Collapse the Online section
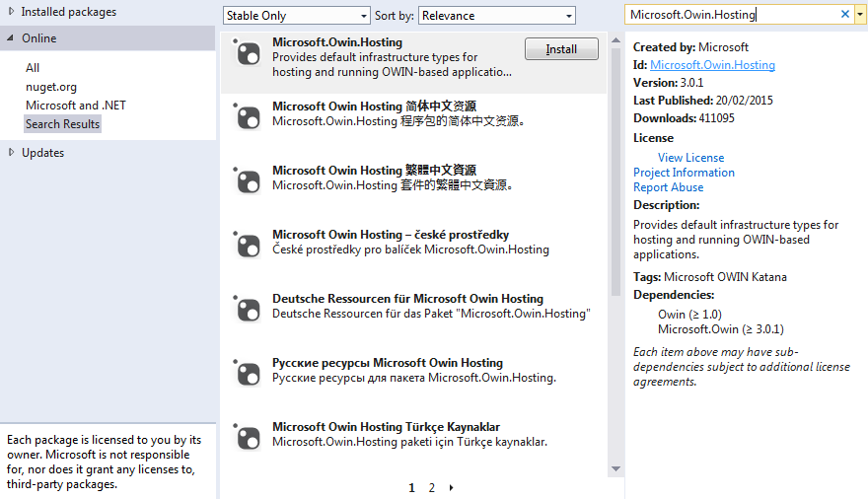The image size is (868, 499). pos(11,37)
